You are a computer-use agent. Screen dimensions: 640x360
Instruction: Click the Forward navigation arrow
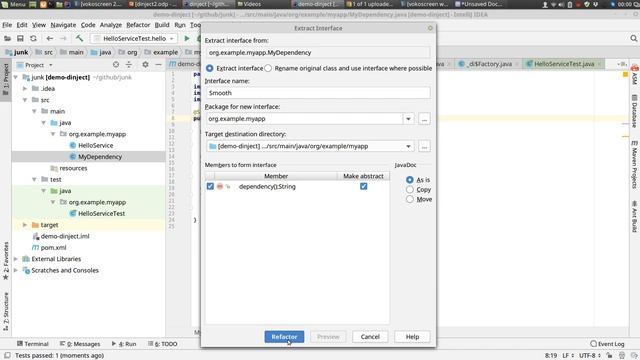(x=63, y=38)
